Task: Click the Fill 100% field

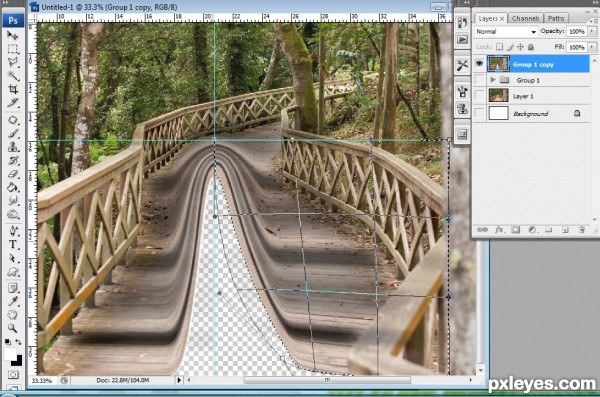Action: click(x=577, y=47)
